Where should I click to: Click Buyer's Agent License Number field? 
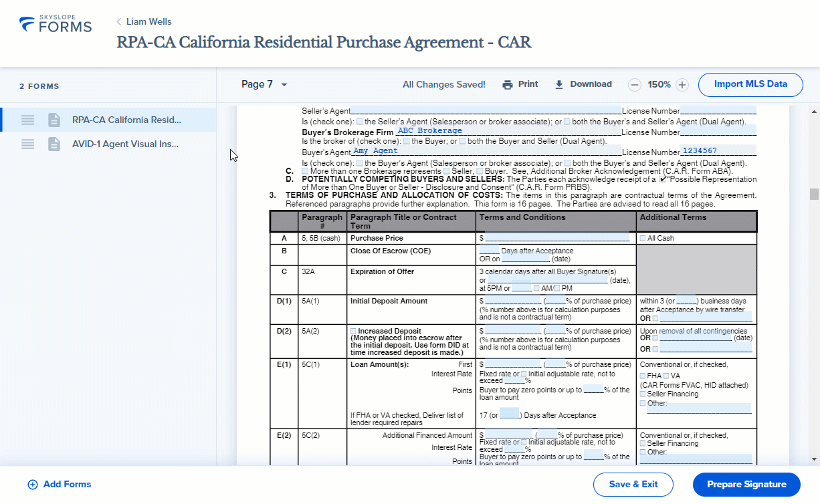click(x=718, y=151)
